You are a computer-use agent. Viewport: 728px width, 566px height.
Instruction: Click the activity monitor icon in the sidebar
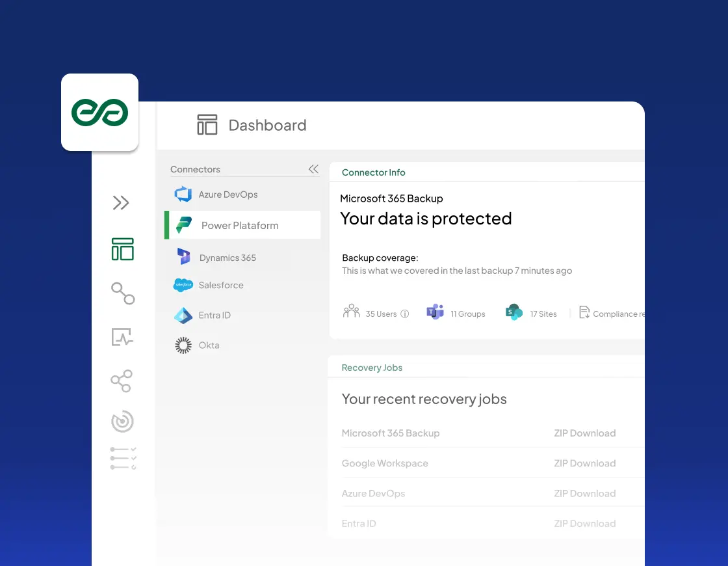(122, 337)
